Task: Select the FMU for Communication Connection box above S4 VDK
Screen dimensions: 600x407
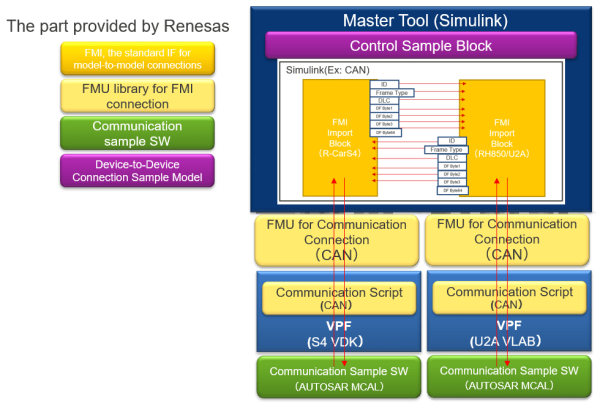Action: pyautogui.click(x=337, y=240)
